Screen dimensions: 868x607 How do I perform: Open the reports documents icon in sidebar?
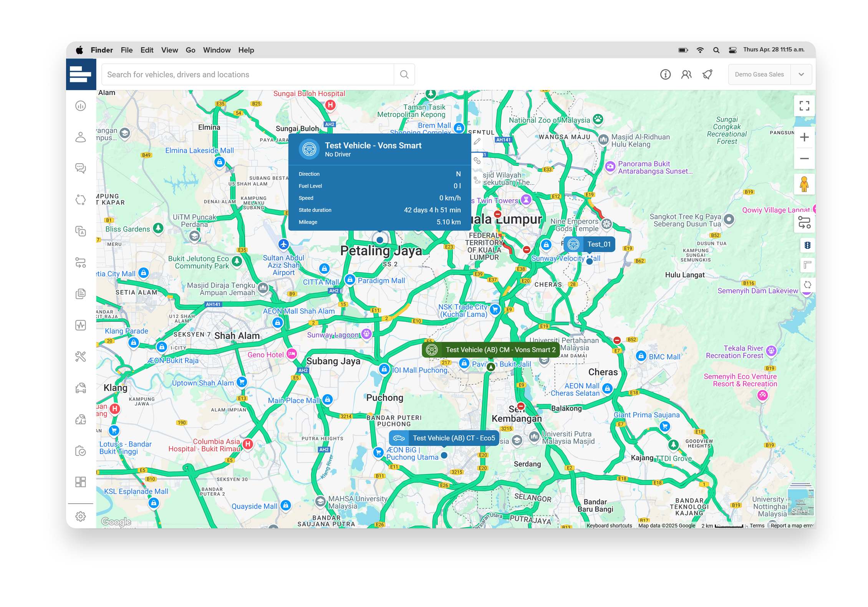click(x=81, y=294)
